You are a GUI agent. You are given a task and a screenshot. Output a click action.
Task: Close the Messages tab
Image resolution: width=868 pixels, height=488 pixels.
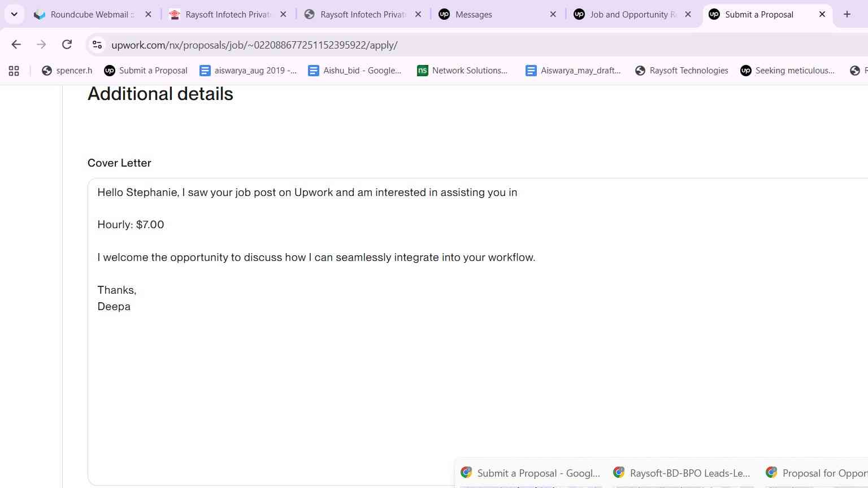click(553, 15)
